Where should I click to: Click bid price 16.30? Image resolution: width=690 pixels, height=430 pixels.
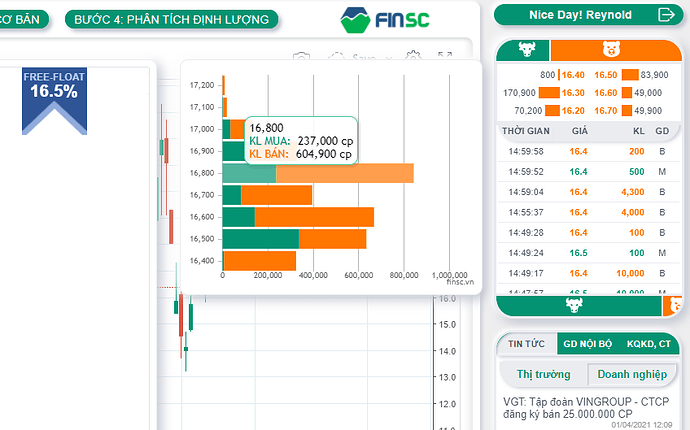coord(573,93)
